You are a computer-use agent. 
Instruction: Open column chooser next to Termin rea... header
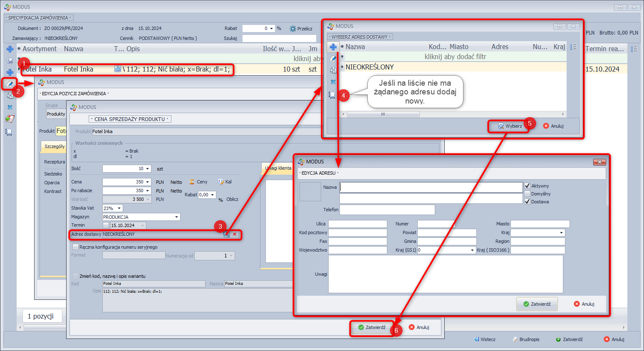pyautogui.click(x=634, y=49)
